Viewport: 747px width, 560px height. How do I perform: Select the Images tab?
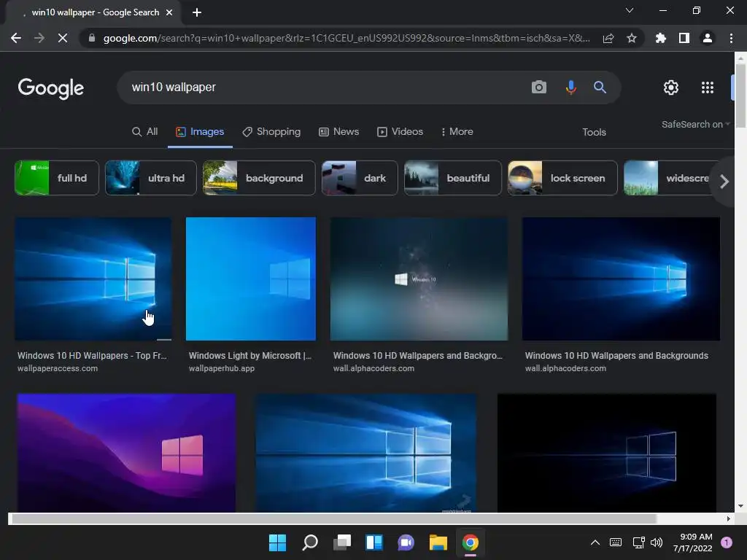coord(200,131)
